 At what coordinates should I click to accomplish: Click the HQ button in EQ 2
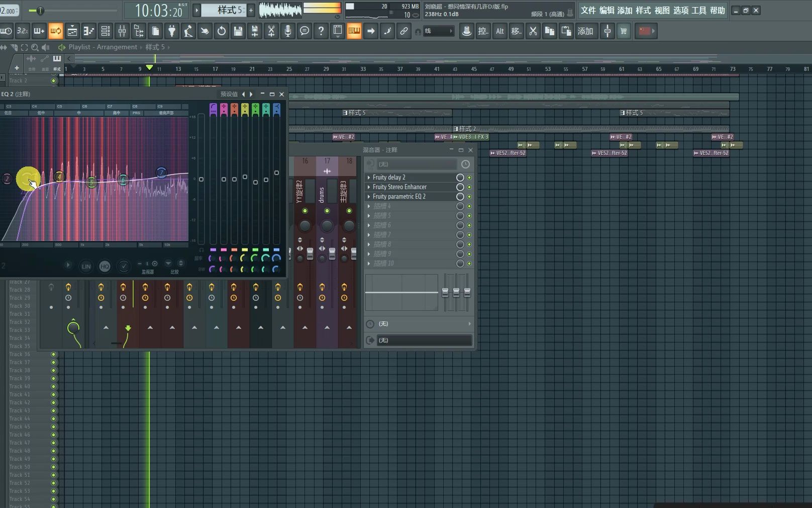coord(105,267)
